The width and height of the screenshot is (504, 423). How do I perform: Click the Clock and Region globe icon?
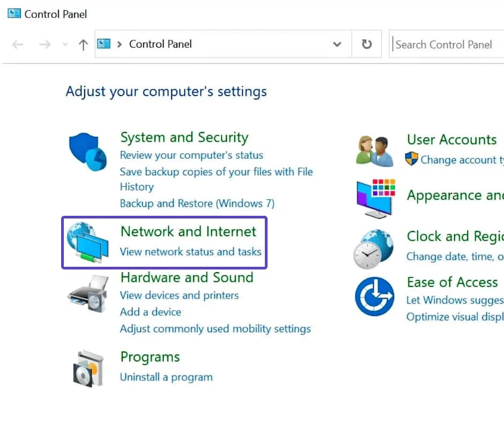(374, 248)
